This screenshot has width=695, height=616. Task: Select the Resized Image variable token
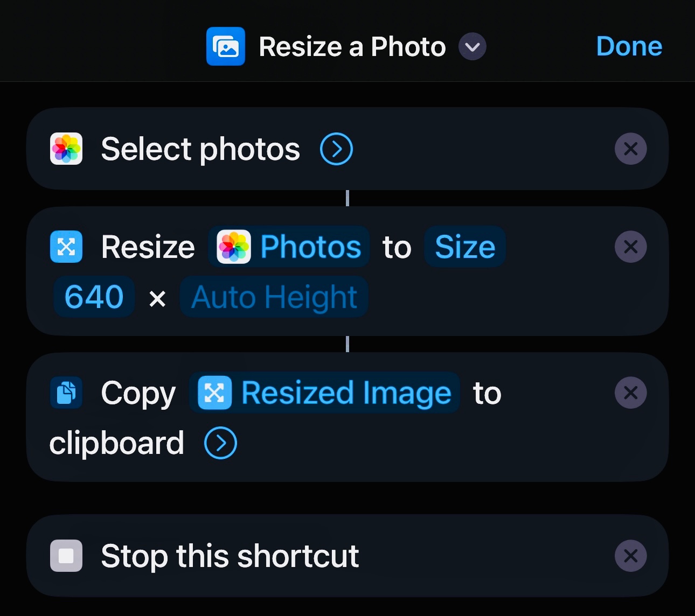point(324,393)
